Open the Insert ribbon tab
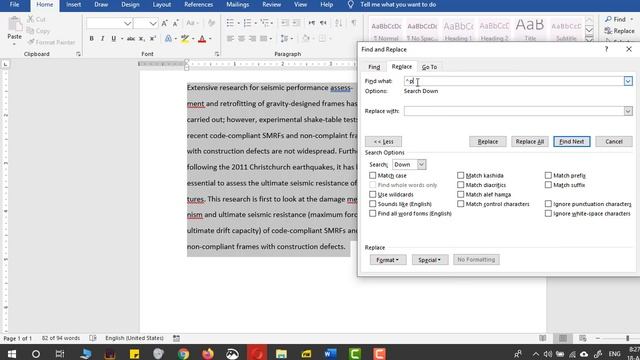The image size is (640, 360). [73, 5]
